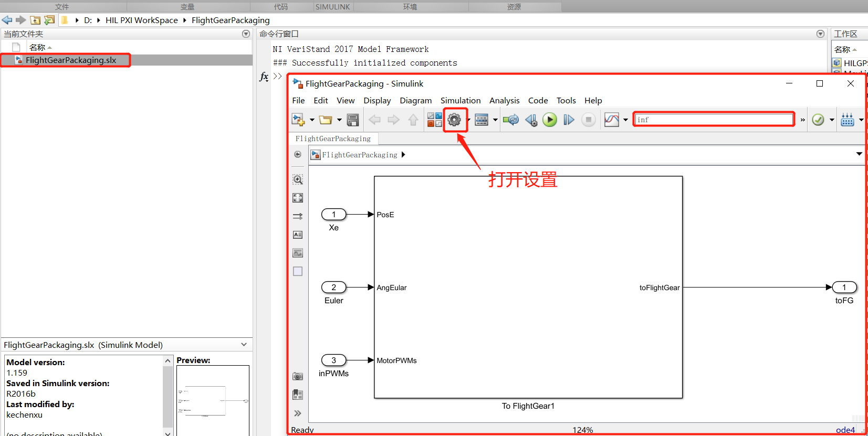
Task: Click HIL PXI WorkSpace in folder path
Action: (x=142, y=20)
